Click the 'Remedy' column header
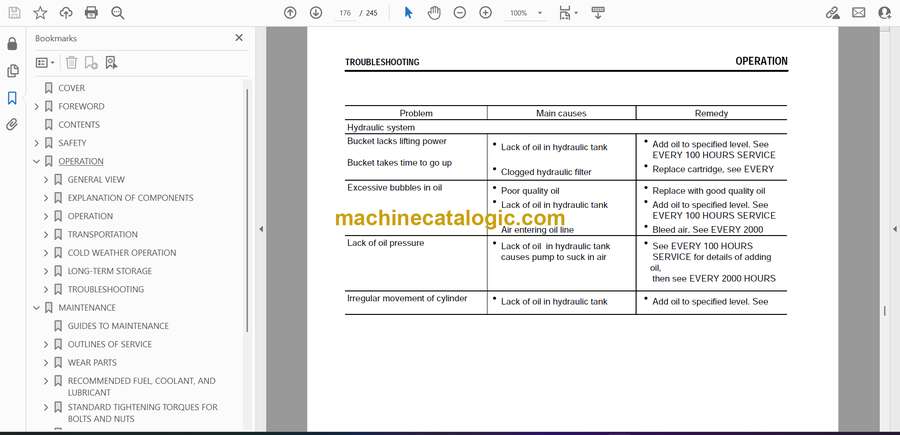 tap(711, 114)
